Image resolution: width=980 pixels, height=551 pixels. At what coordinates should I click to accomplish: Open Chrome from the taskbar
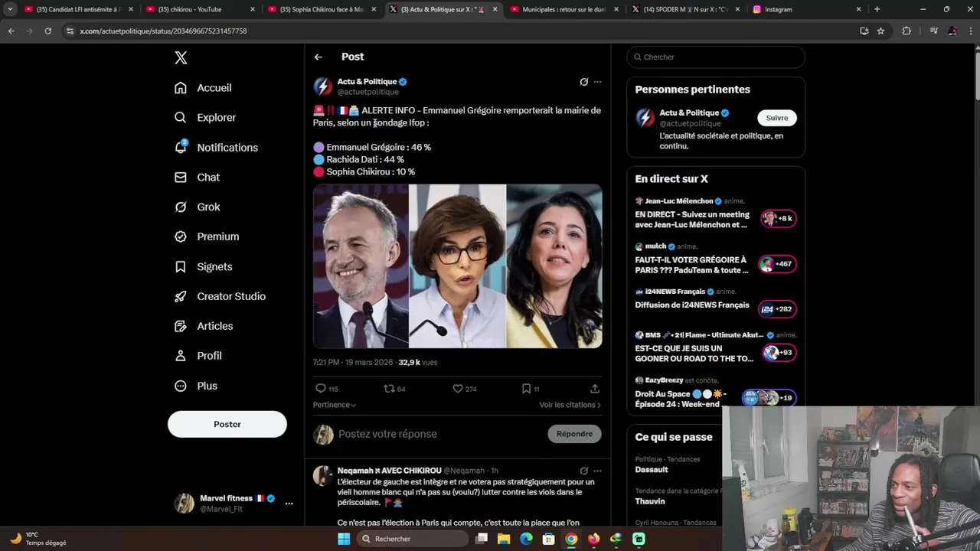coord(571,539)
